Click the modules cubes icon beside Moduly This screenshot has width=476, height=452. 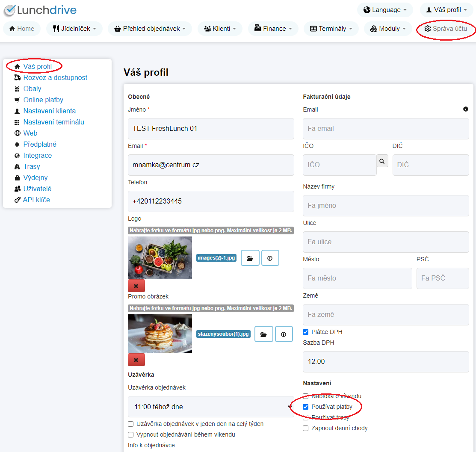pyautogui.click(x=374, y=29)
